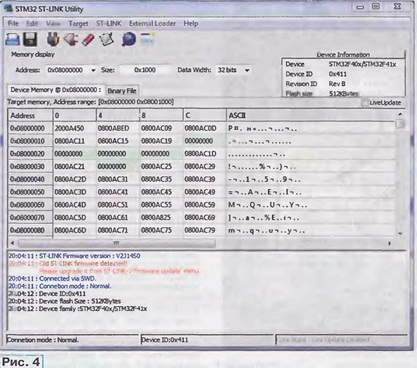Click the Address column header
The width and height of the screenshot is (417, 368).
pos(30,115)
